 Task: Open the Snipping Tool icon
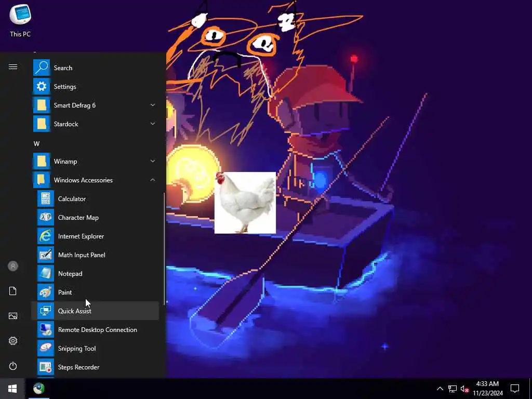(x=46, y=349)
